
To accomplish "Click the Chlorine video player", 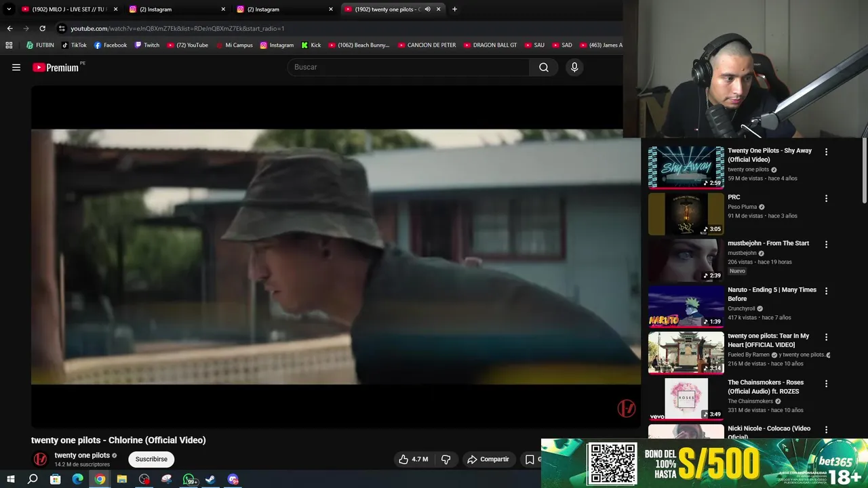I will 336,257.
